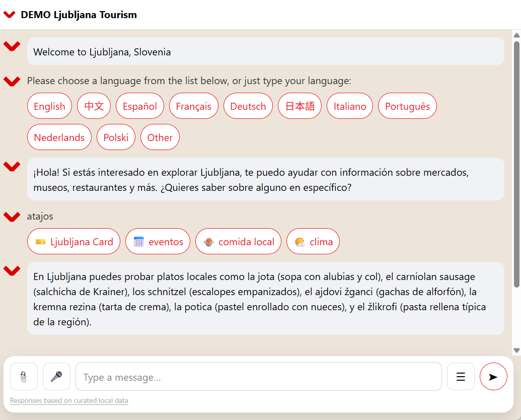This screenshot has height=420, width=521.
Task: Select English as the language
Action: 49,106
